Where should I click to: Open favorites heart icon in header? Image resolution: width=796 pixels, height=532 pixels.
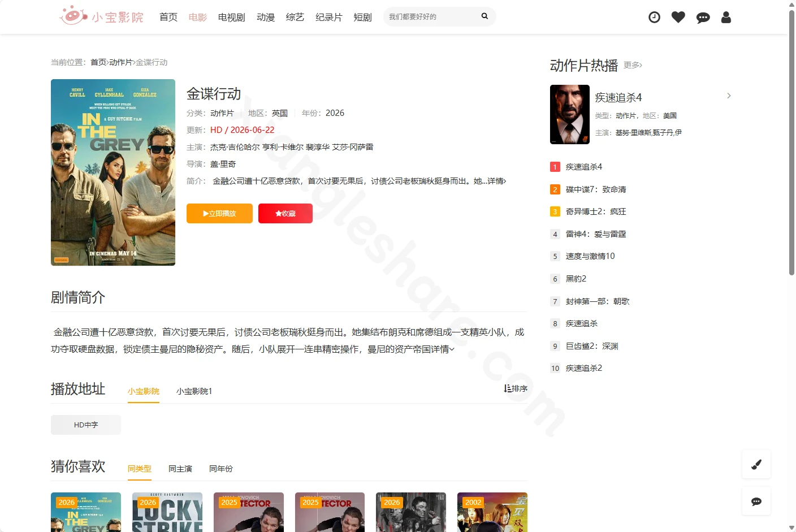[678, 18]
